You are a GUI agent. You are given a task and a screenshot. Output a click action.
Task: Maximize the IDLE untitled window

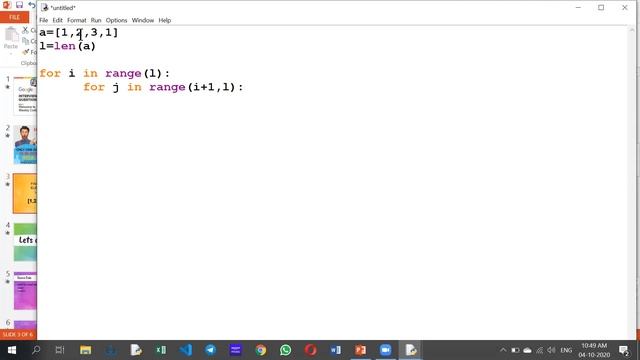pyautogui.click(x=601, y=7)
